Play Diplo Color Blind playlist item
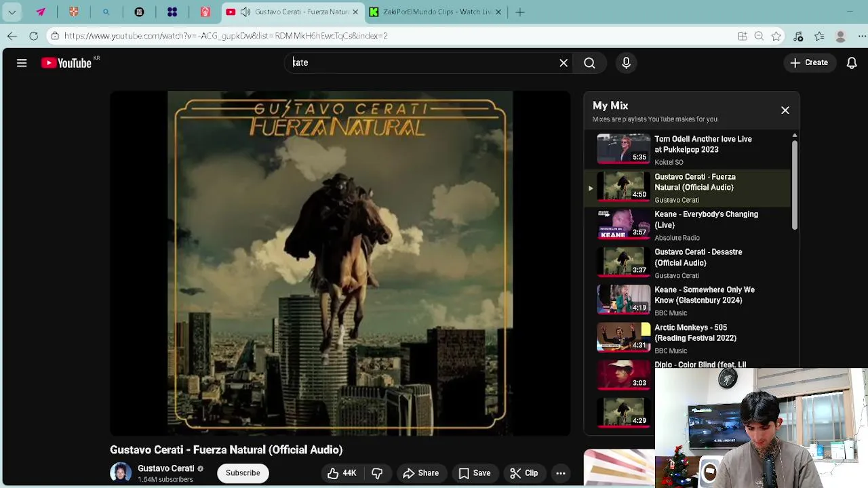 click(x=624, y=375)
